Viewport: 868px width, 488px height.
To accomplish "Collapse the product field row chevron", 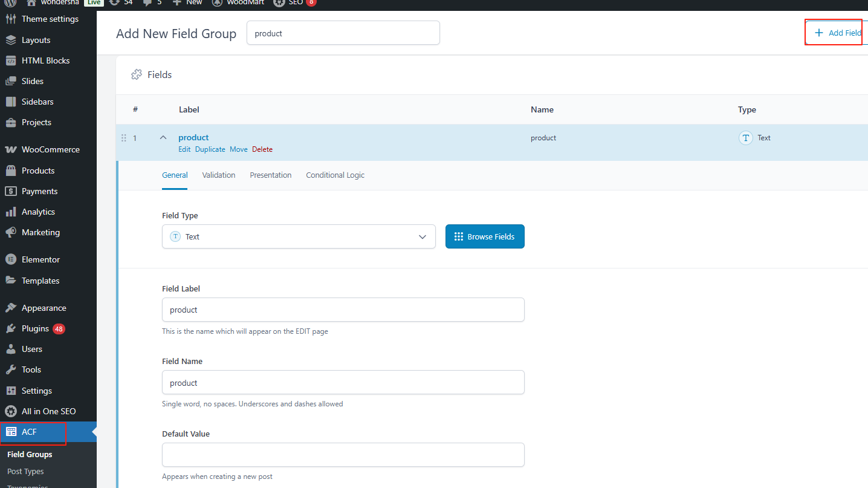I will [x=163, y=138].
